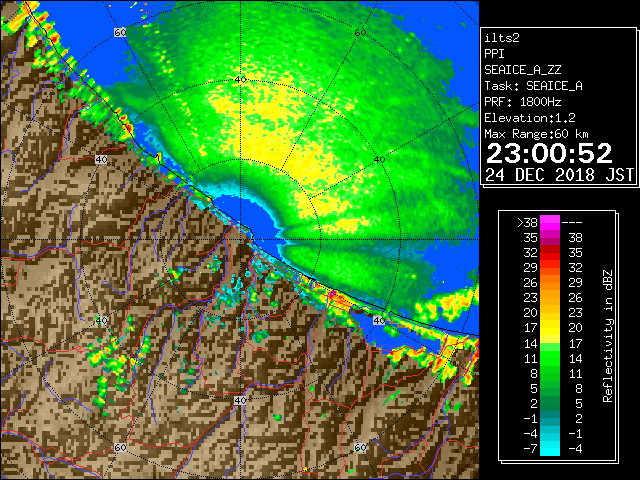Click the '40' ring label southwest over land

pos(101,320)
